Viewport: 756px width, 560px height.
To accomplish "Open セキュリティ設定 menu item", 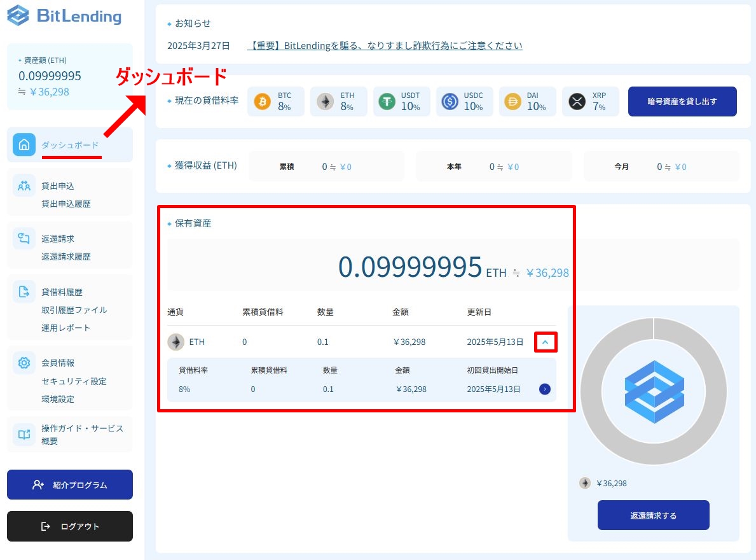I will coord(74,381).
